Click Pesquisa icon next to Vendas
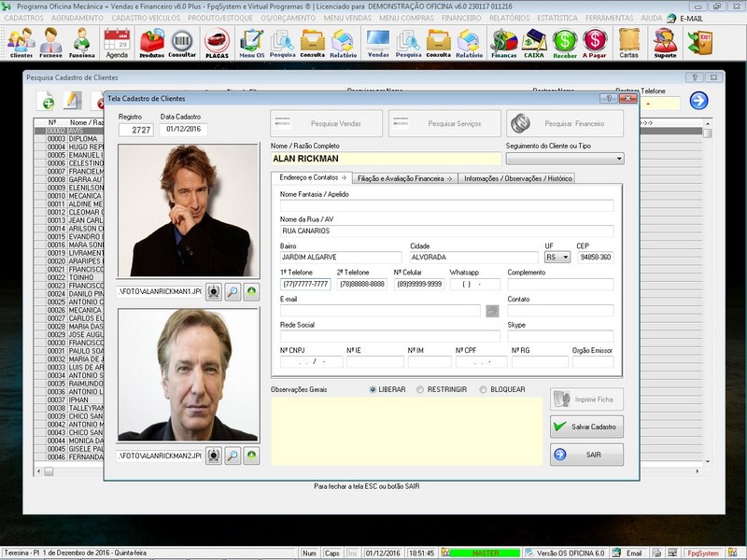Viewport: 747px width, 560px height. (x=408, y=43)
